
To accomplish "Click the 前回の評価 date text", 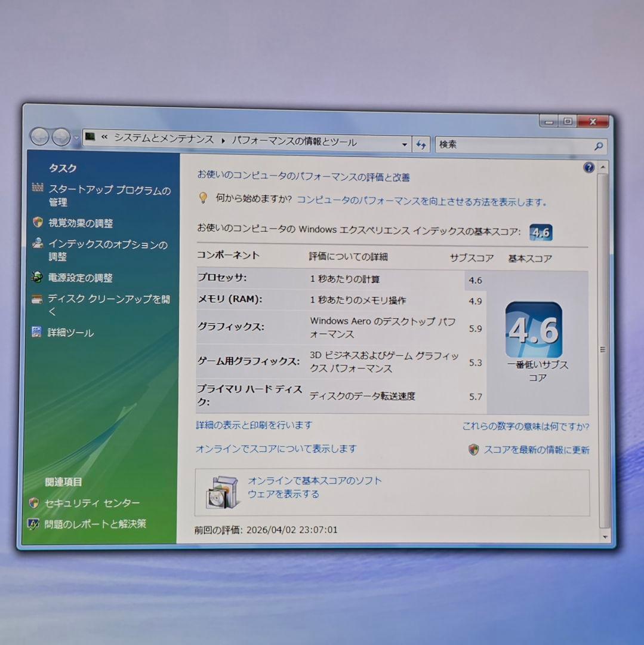I will pyautogui.click(x=266, y=530).
